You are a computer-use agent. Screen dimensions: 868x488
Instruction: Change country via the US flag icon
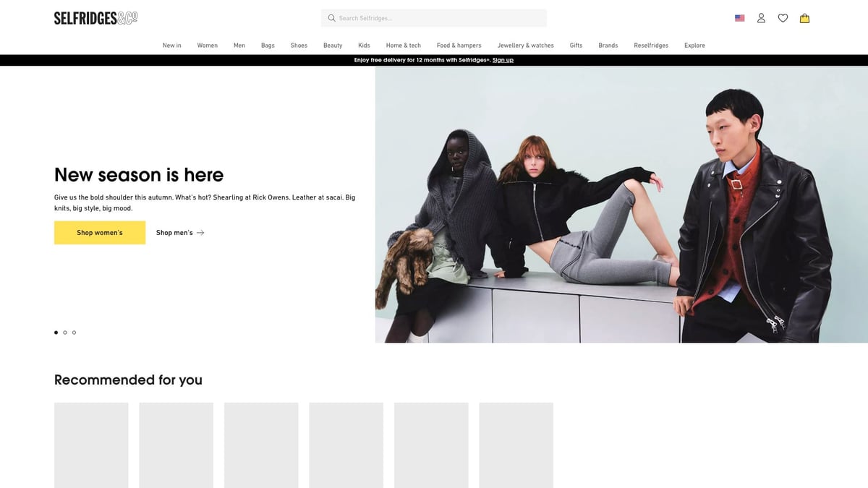pos(739,18)
